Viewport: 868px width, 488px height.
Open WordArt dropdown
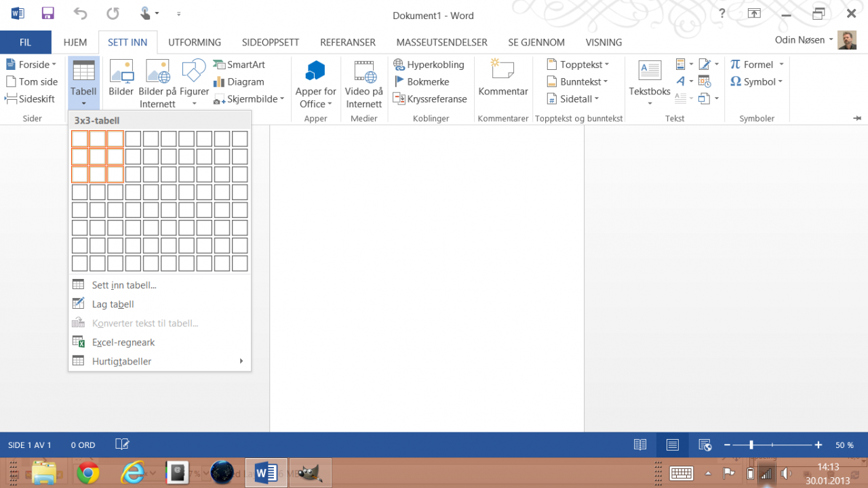[x=685, y=81]
